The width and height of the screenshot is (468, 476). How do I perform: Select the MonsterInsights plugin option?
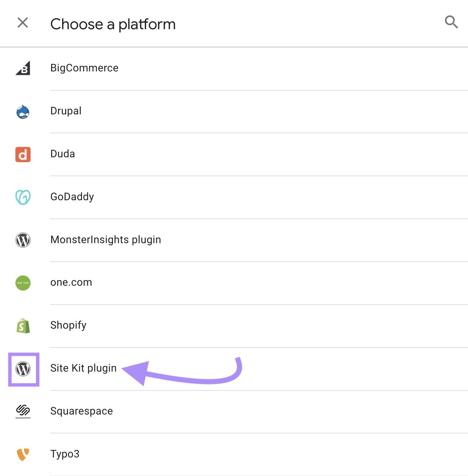point(106,240)
